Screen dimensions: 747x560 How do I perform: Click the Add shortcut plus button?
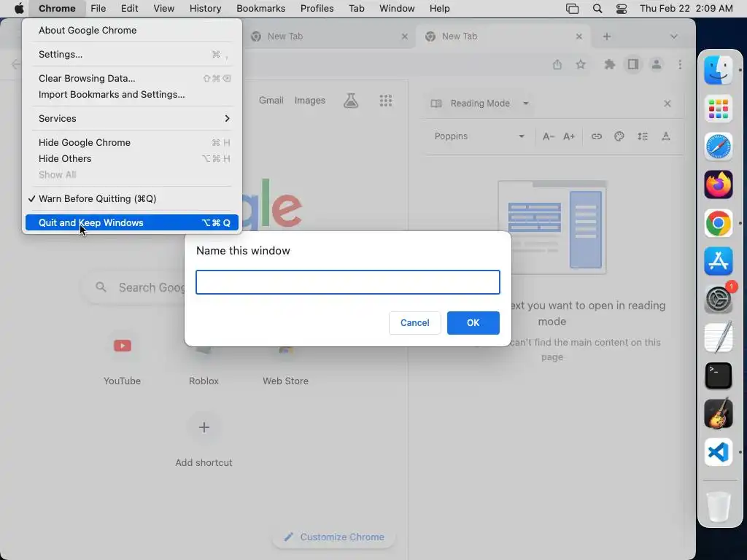pos(204,427)
